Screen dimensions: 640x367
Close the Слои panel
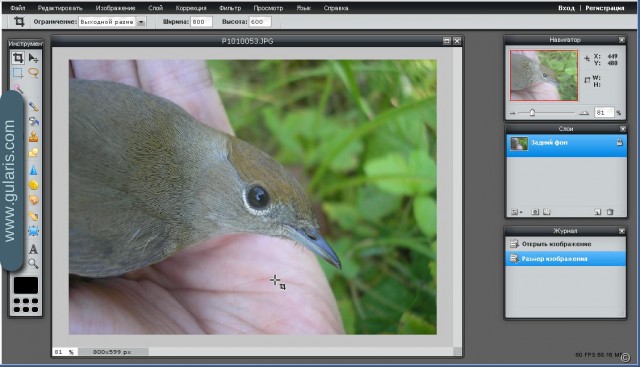[622, 129]
